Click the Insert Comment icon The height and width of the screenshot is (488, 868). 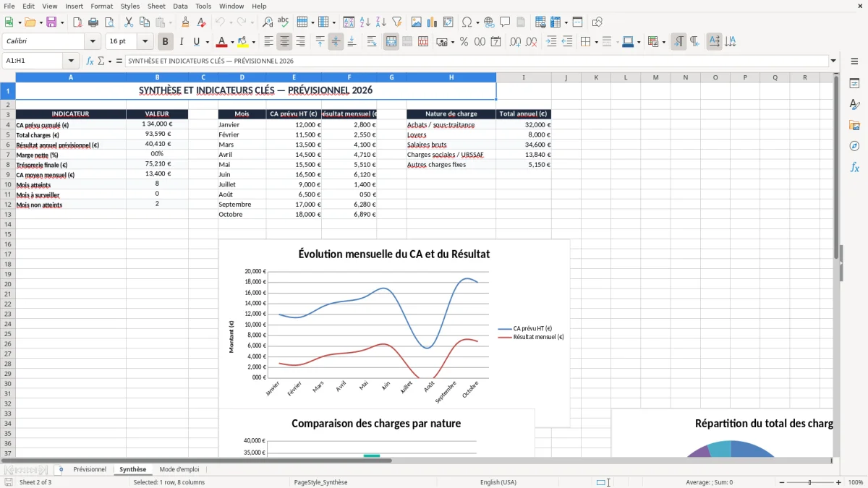pos(505,22)
